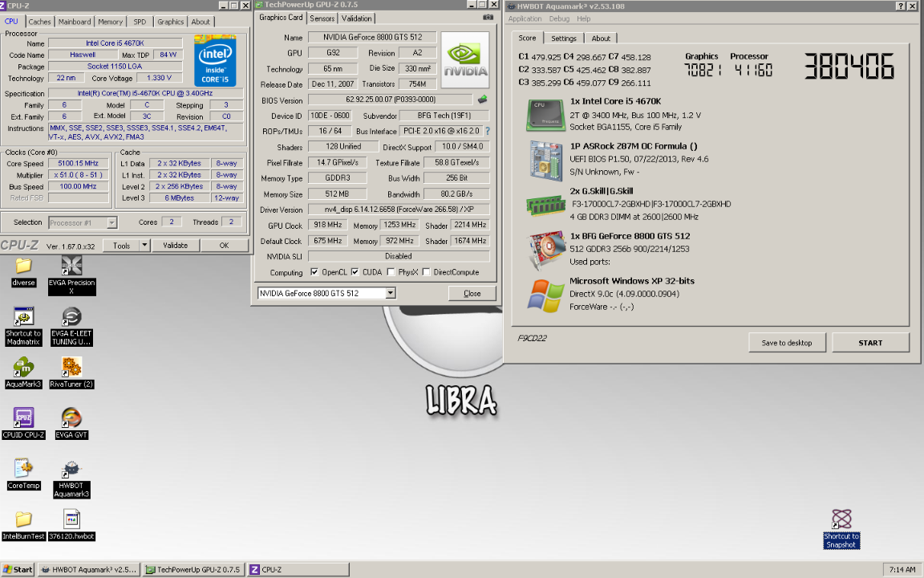Open CoreTemp desktop shortcut
Image resolution: width=924 pixels, height=578 pixels.
click(23, 474)
